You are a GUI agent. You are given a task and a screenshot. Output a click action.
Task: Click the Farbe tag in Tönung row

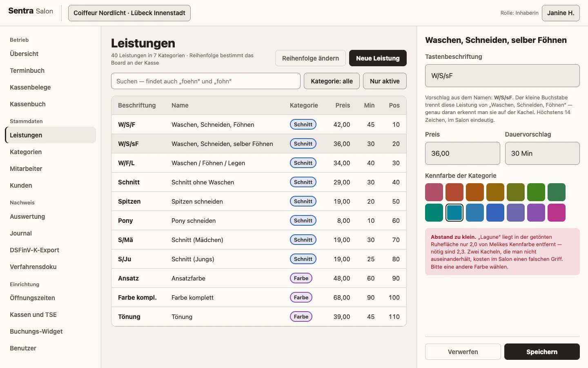point(301,316)
